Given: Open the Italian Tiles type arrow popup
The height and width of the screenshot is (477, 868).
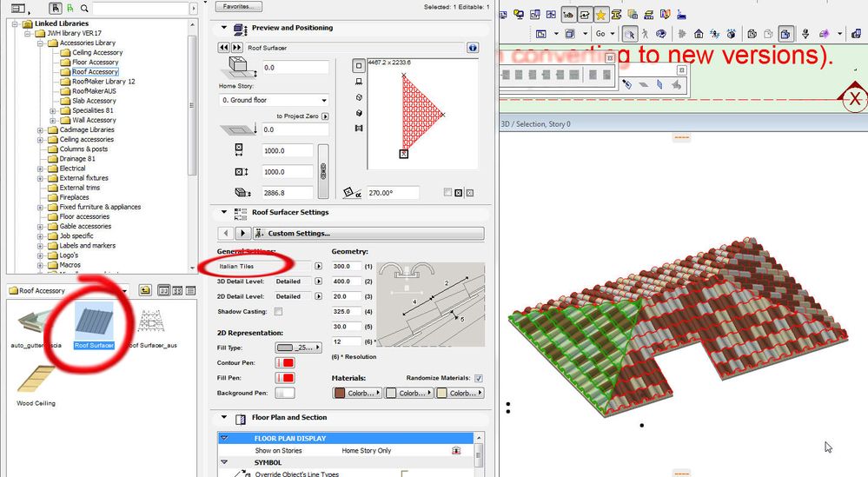Looking at the screenshot, I should pyautogui.click(x=318, y=266).
